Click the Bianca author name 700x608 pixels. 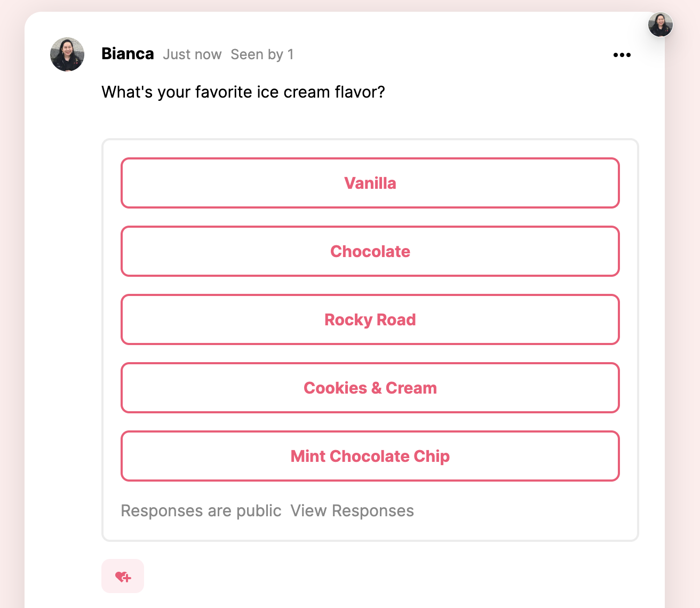coord(128,54)
